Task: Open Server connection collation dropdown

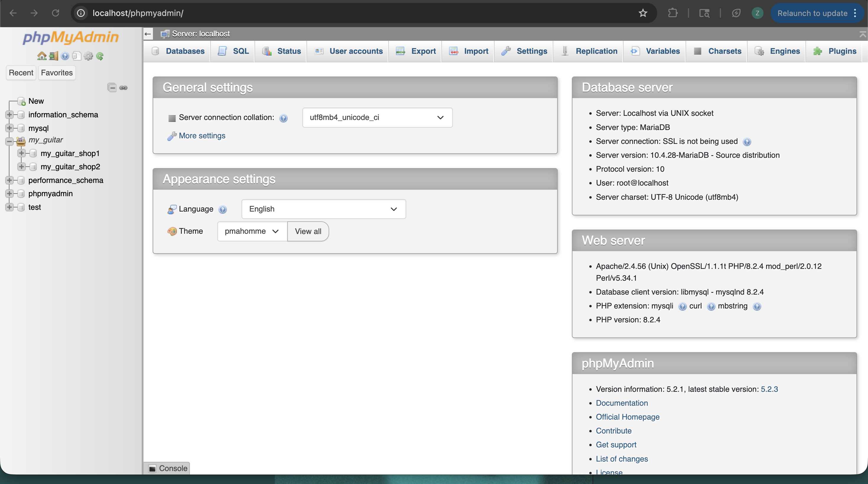Action: click(x=377, y=118)
